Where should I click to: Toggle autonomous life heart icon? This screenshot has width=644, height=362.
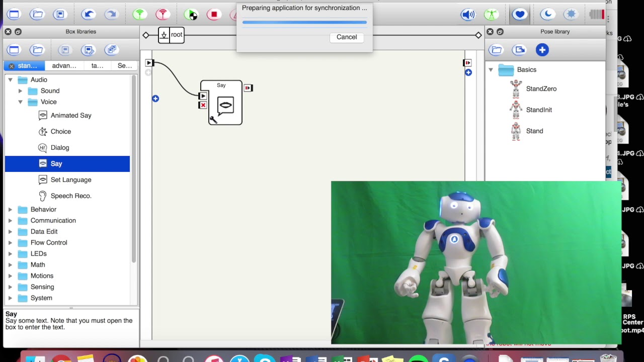click(x=519, y=14)
